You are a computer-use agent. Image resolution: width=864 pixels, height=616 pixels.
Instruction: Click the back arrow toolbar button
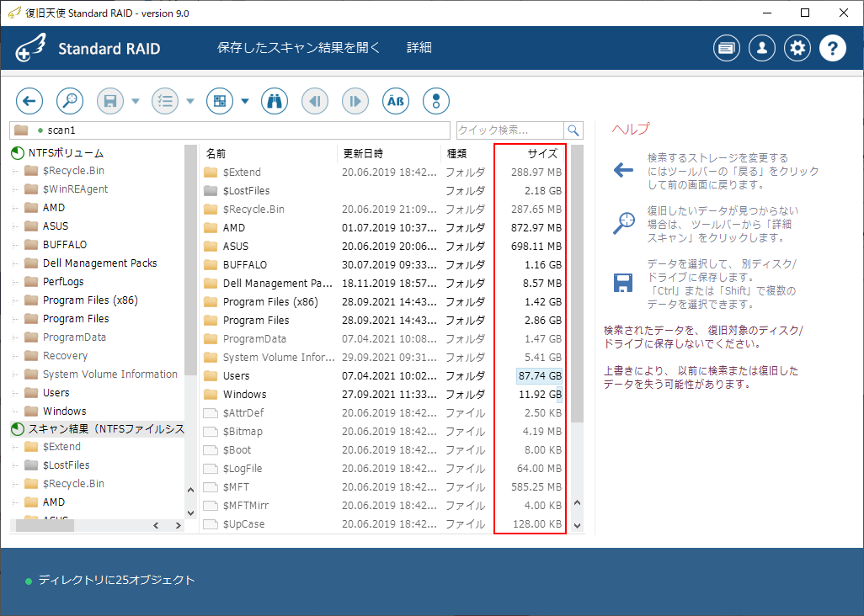pos(29,101)
